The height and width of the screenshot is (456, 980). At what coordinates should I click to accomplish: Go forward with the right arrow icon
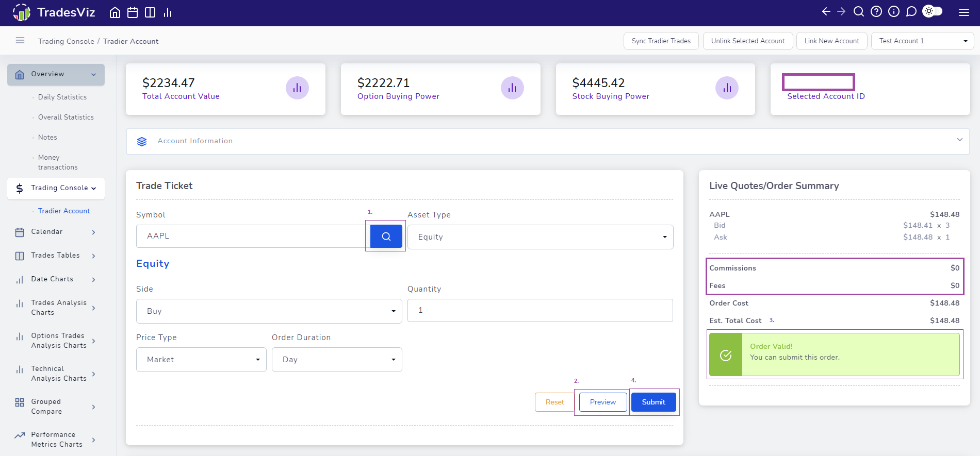click(x=841, y=11)
